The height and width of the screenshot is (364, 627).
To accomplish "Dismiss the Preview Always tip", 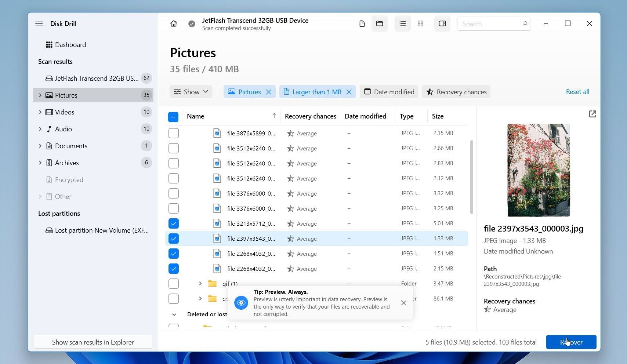I will tap(403, 303).
